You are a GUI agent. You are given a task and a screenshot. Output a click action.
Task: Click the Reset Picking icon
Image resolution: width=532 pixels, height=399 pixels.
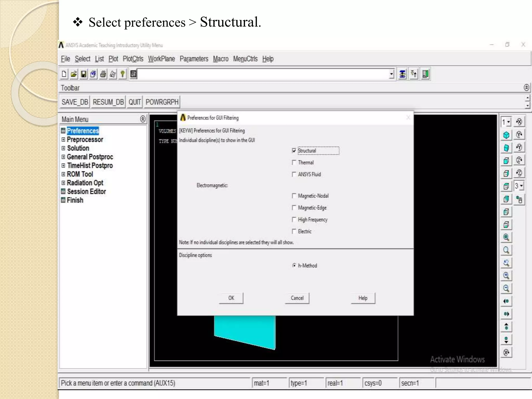click(x=414, y=74)
